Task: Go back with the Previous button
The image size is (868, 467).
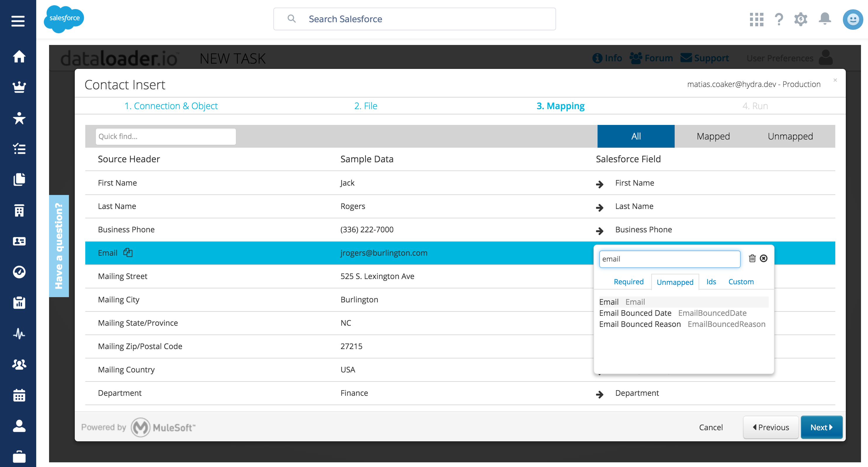Action: tap(771, 427)
